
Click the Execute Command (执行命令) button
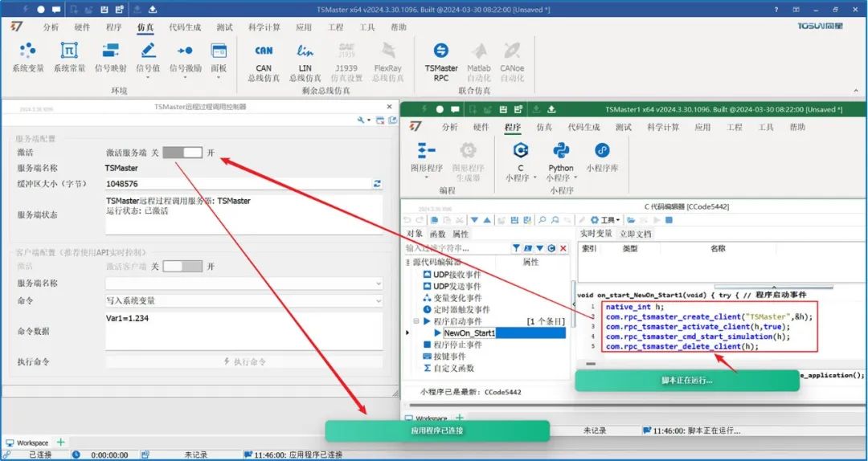pyautogui.click(x=244, y=362)
